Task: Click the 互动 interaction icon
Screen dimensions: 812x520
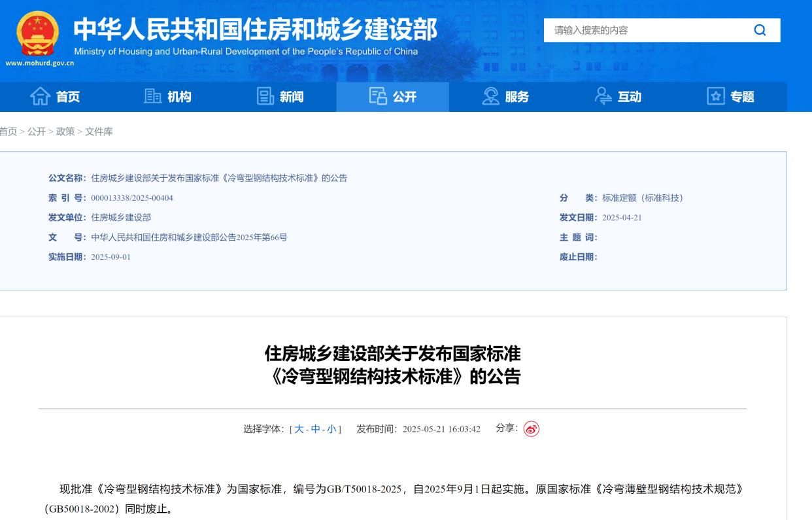Action: click(x=603, y=97)
